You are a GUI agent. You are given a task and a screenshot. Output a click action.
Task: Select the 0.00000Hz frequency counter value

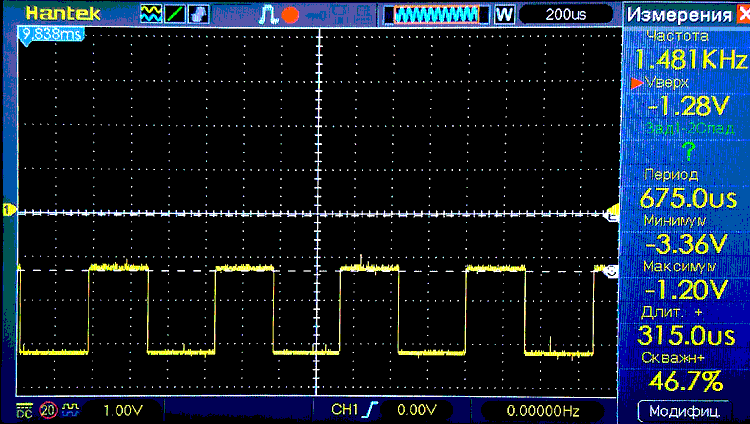(543, 411)
